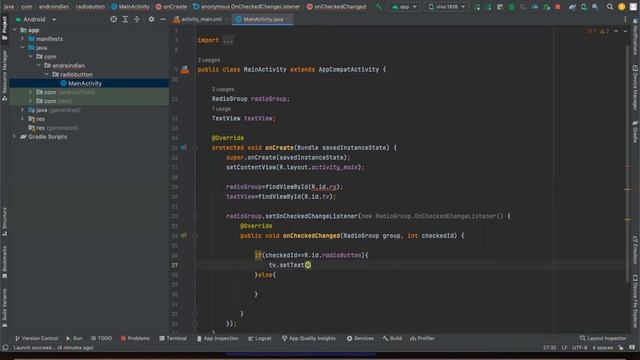Open Project panel settings gear

point(151,19)
